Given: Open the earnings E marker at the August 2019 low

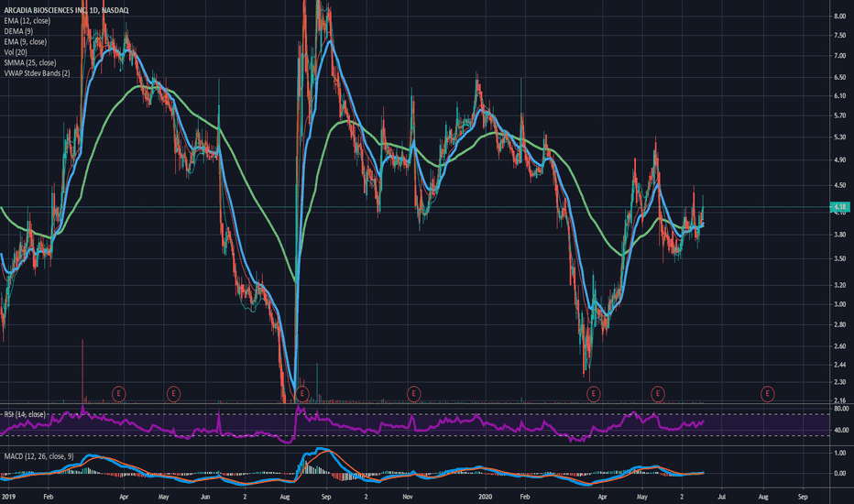Looking at the screenshot, I should click(x=302, y=393).
